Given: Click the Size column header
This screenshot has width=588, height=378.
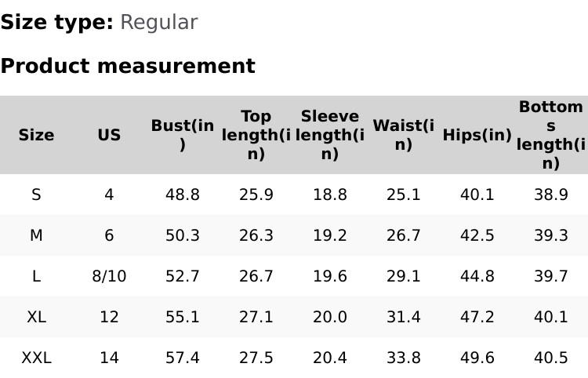Looking at the screenshot, I should (x=36, y=135).
